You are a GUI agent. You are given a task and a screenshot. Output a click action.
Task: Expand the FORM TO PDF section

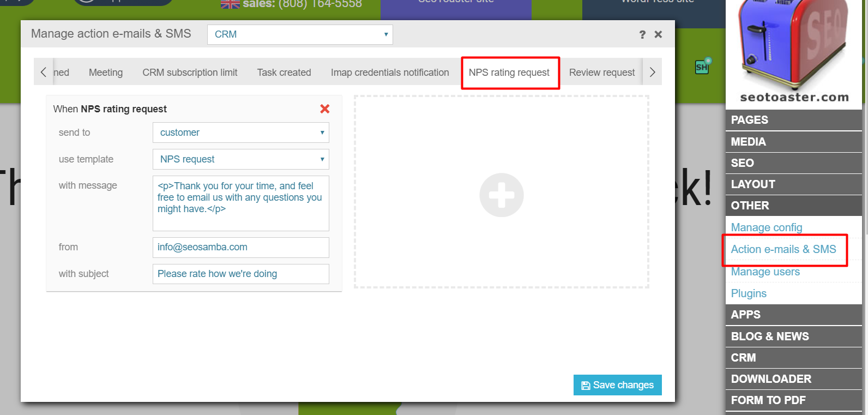(794, 400)
